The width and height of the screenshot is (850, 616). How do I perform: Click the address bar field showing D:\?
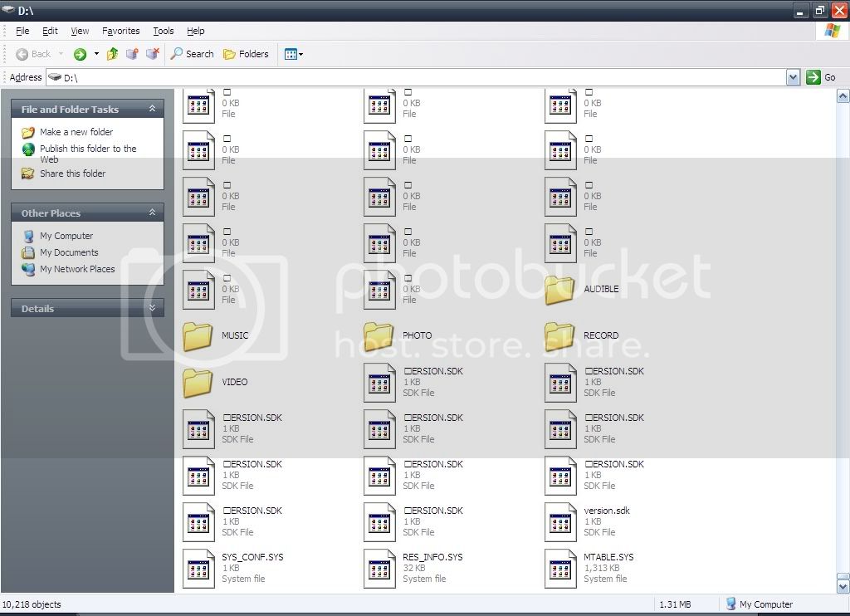pyautogui.click(x=416, y=77)
